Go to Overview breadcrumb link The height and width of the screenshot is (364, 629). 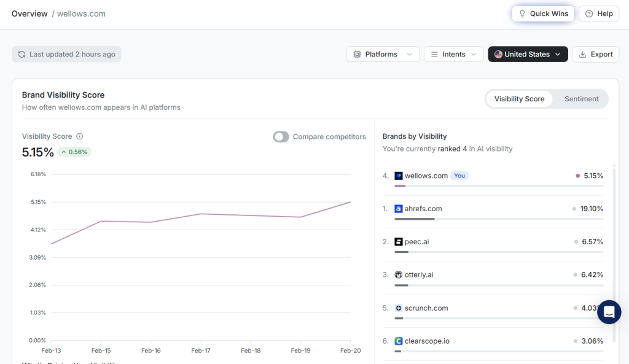[29, 14]
